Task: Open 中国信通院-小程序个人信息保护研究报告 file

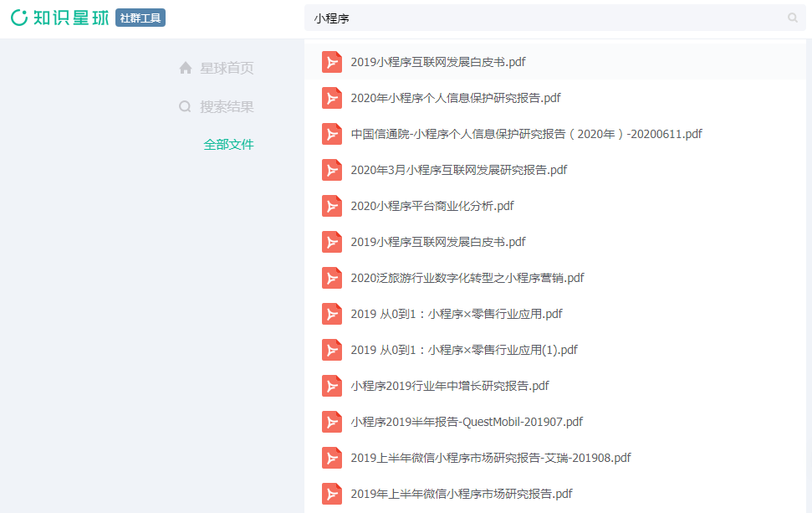Action: tap(526, 134)
